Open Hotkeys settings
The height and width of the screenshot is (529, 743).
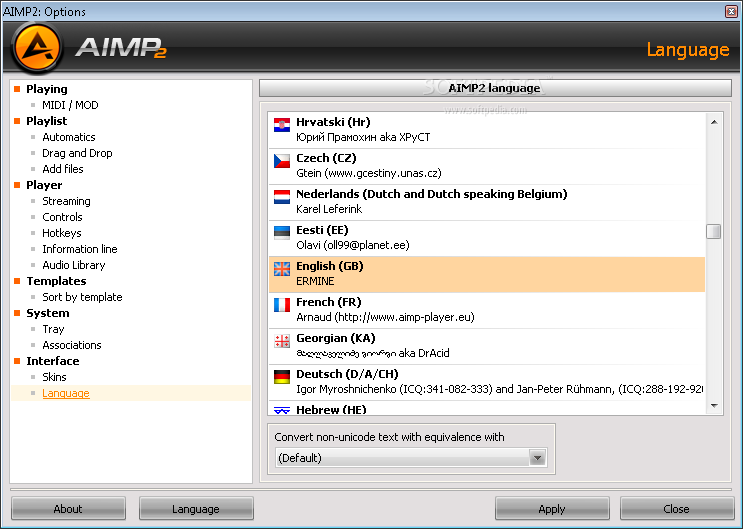point(62,233)
